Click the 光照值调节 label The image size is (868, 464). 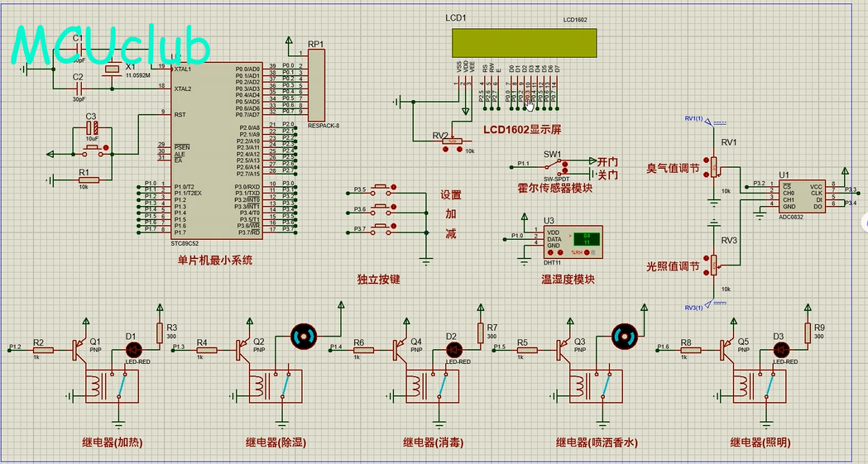(x=674, y=266)
